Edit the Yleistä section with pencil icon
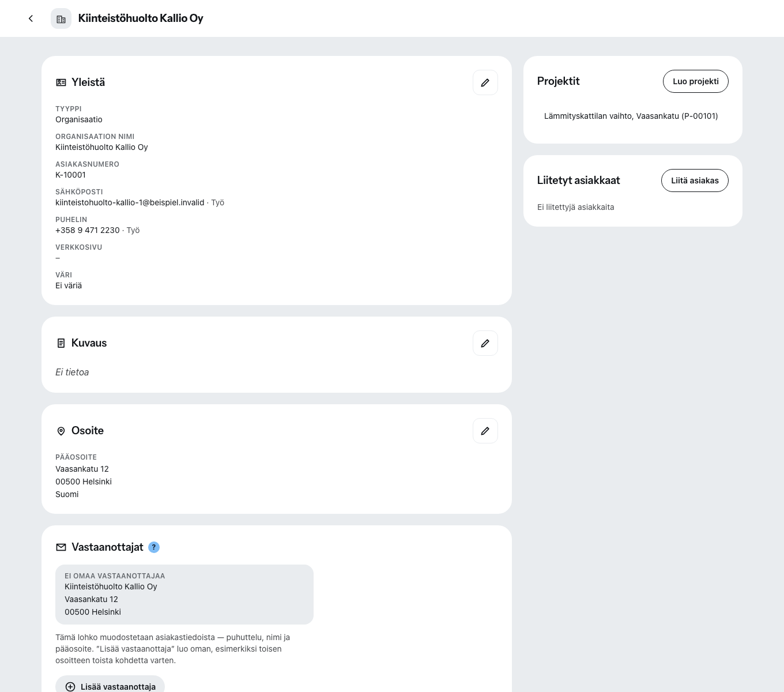 485,82
